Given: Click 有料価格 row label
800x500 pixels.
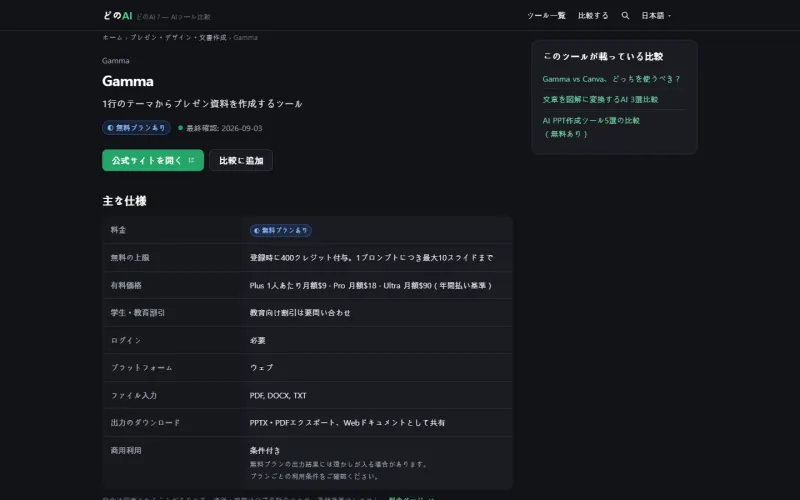Looking at the screenshot, I should tap(126, 285).
